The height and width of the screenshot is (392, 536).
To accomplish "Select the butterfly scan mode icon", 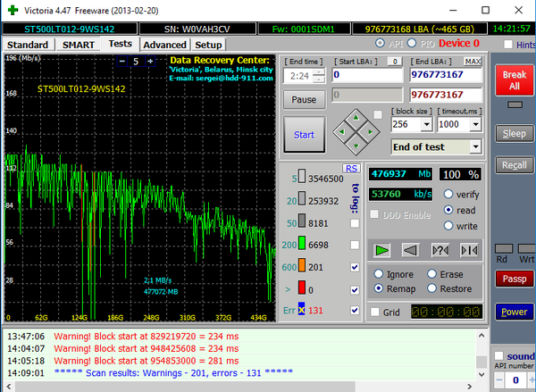I will coord(469,249).
